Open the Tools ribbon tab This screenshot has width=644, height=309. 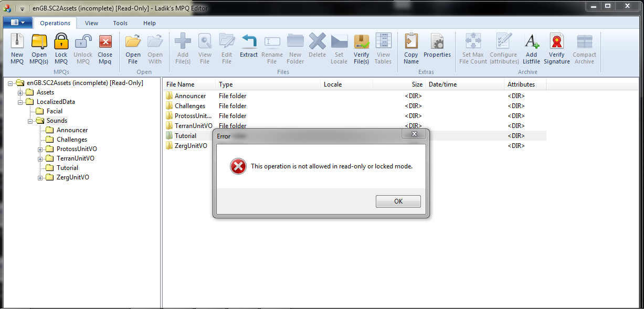pos(120,23)
